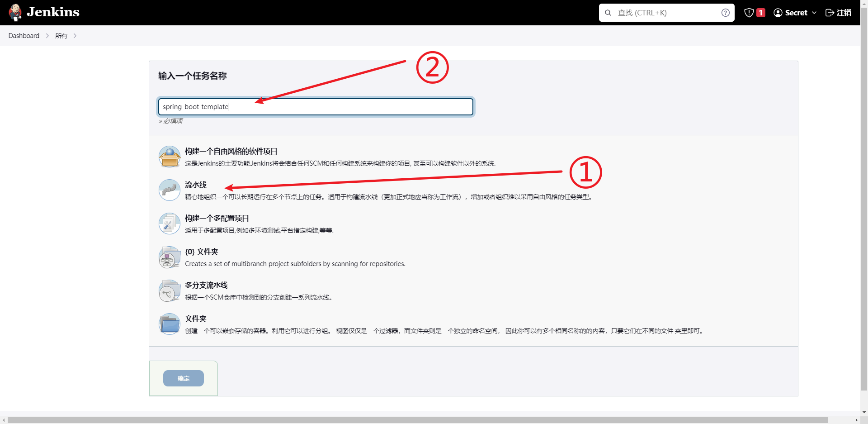
Task: Choose the 流水线 item type
Action: pyautogui.click(x=195, y=185)
